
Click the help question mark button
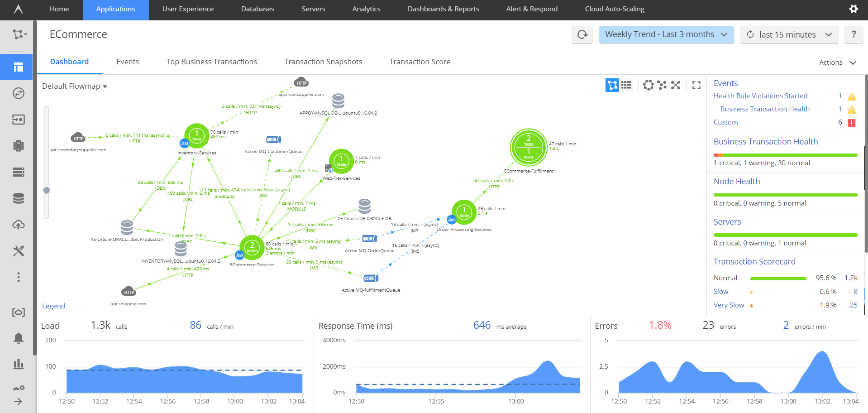pos(854,34)
